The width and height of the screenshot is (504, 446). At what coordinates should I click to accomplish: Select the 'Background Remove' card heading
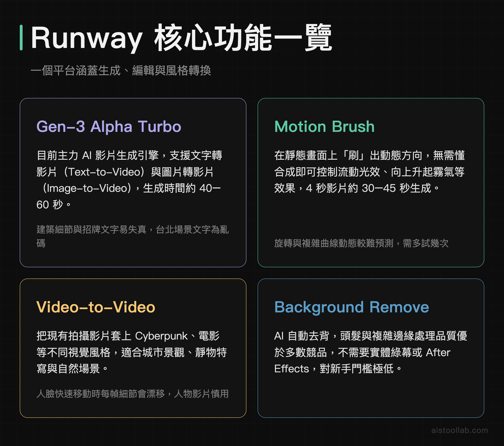pos(352,307)
